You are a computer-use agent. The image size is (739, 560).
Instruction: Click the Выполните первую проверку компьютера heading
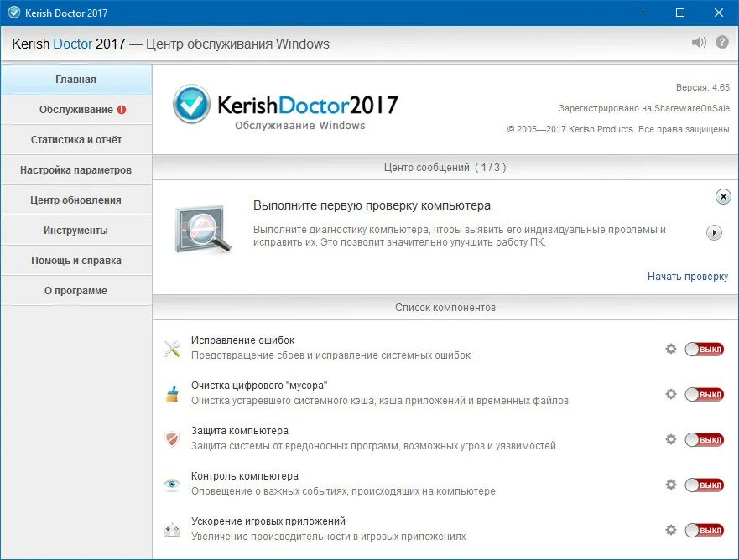click(372, 205)
